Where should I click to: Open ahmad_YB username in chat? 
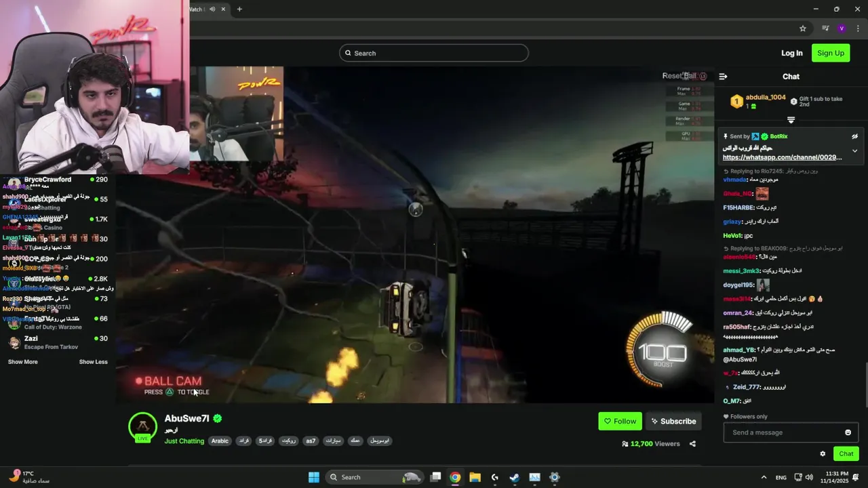pyautogui.click(x=738, y=350)
